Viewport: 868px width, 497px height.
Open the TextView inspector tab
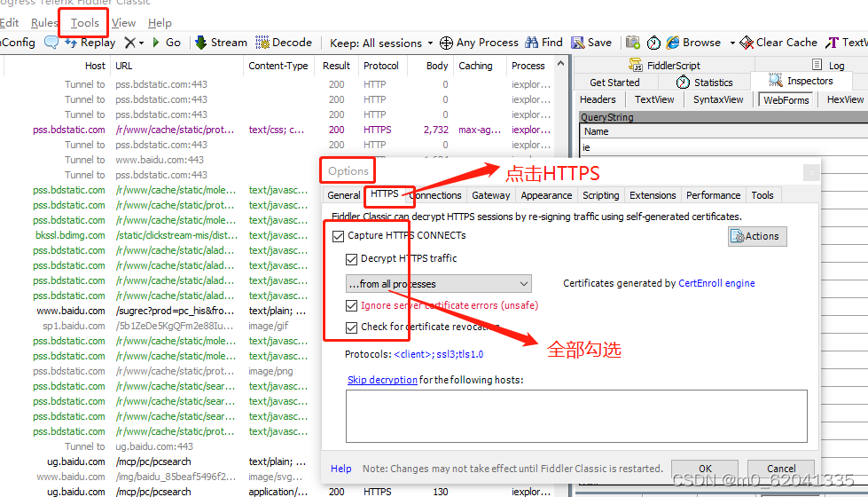point(654,99)
